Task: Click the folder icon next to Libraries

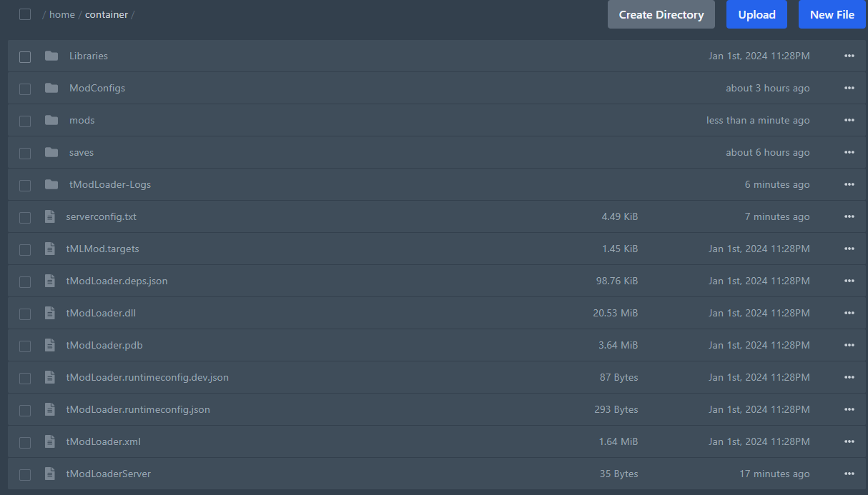Action: 51,56
